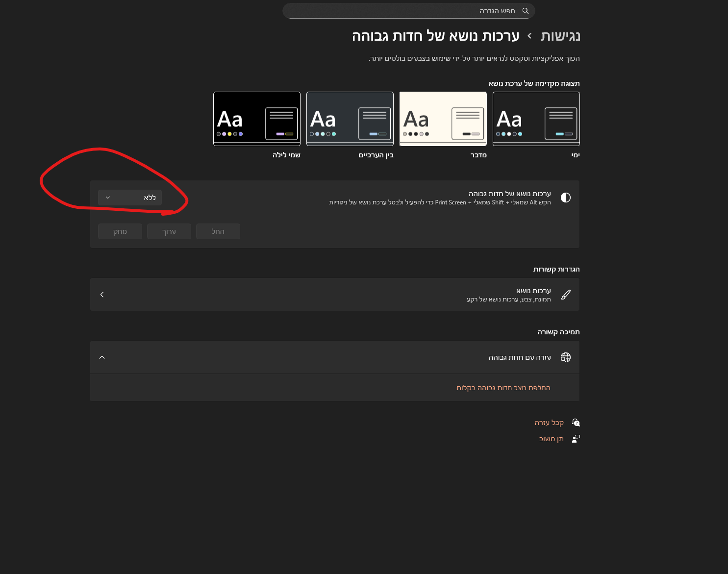Click the מדבר theme label

478,155
